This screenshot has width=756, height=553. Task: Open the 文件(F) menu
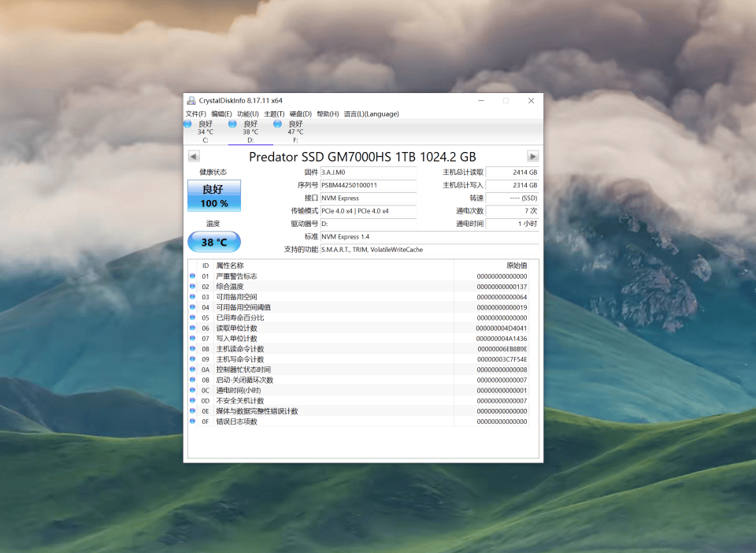coord(196,113)
